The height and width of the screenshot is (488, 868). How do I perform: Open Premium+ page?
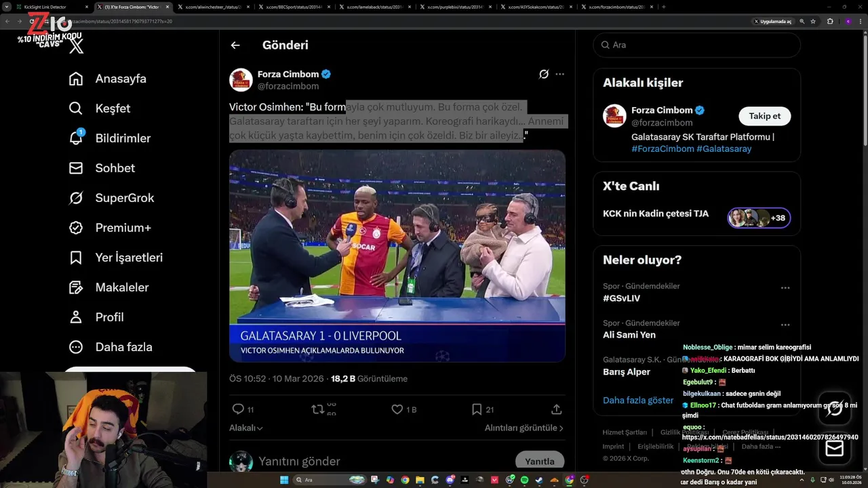tap(110, 228)
